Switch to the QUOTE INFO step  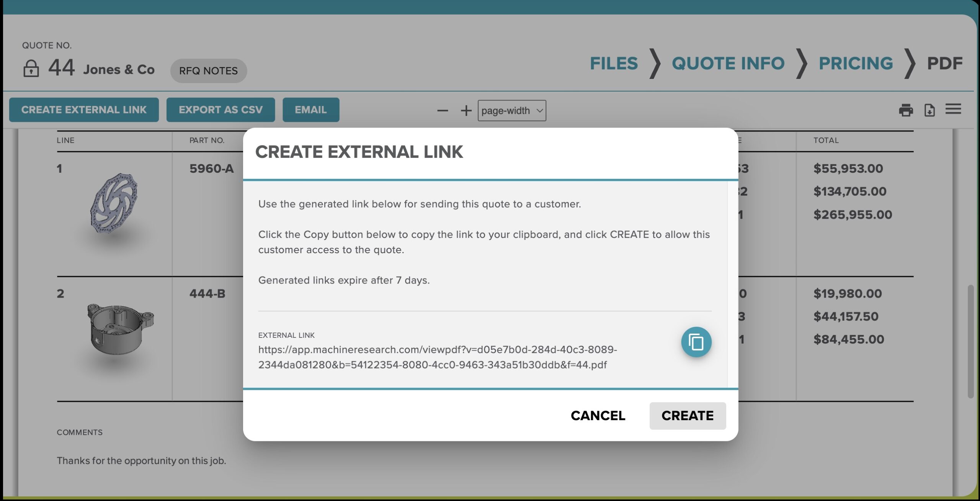click(x=728, y=64)
